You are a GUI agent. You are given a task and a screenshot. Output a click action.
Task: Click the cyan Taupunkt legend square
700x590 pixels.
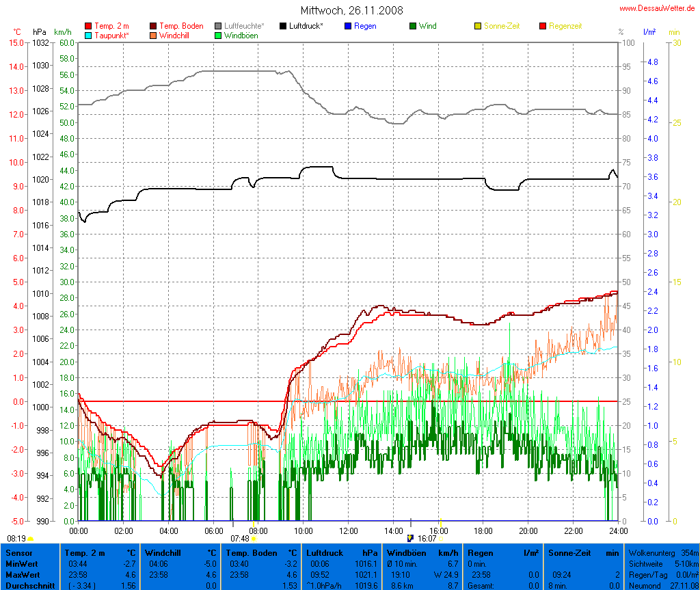87,35
